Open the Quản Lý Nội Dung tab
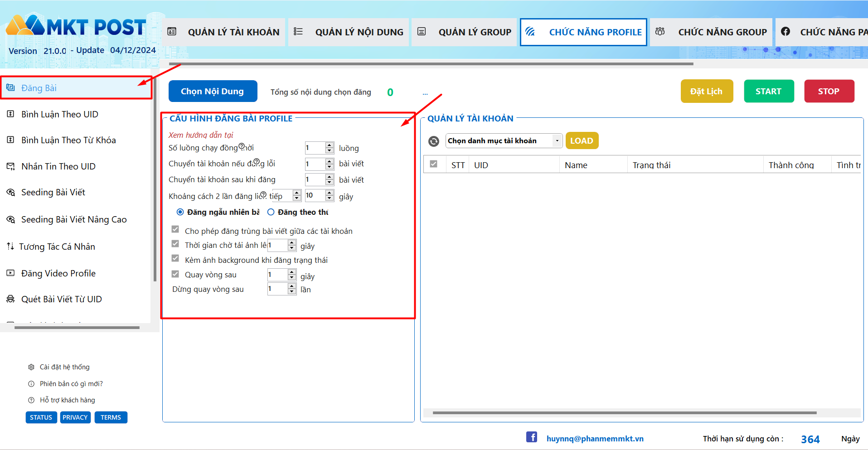 pos(349,32)
